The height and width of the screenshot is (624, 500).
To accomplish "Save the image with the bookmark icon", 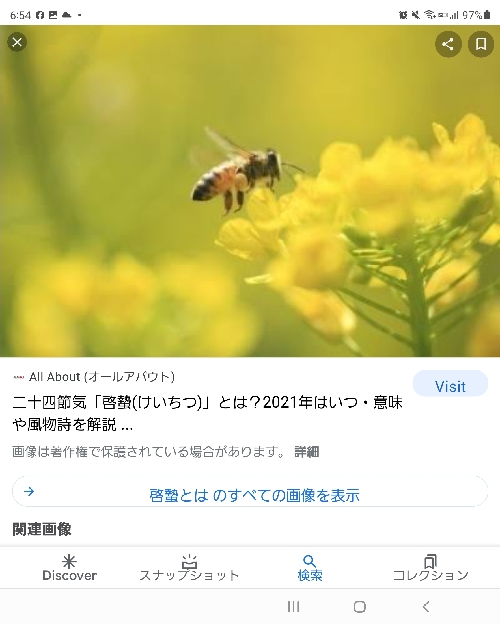I will 481,44.
